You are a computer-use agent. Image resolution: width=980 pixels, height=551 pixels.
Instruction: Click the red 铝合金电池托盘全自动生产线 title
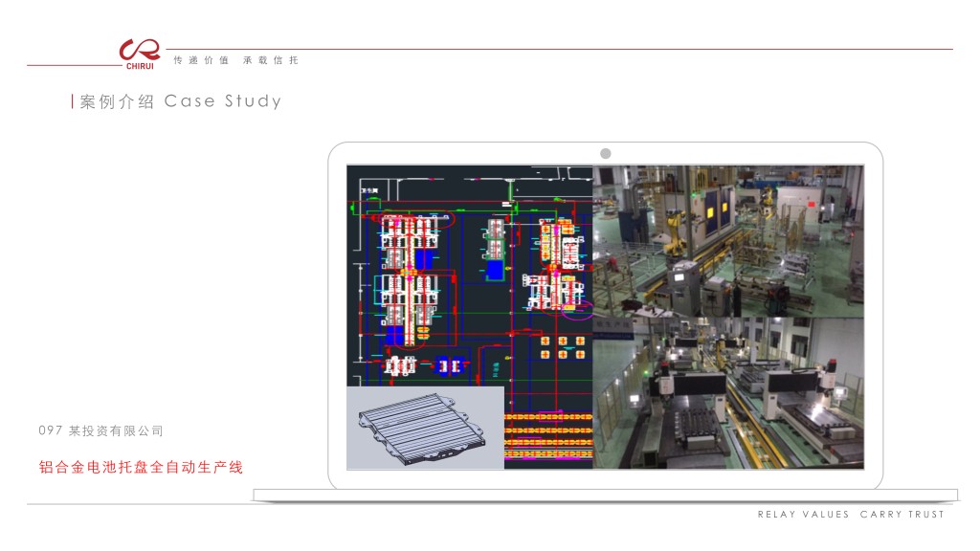[141, 468]
